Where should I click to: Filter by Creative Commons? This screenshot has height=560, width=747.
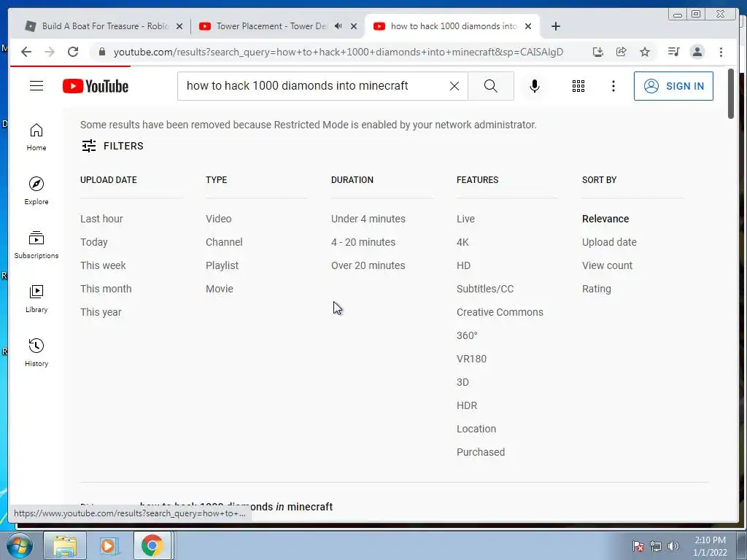[500, 312]
